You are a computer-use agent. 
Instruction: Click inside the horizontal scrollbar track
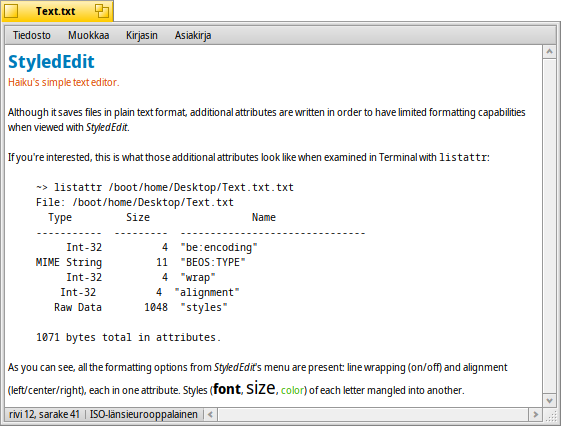coord(373,415)
